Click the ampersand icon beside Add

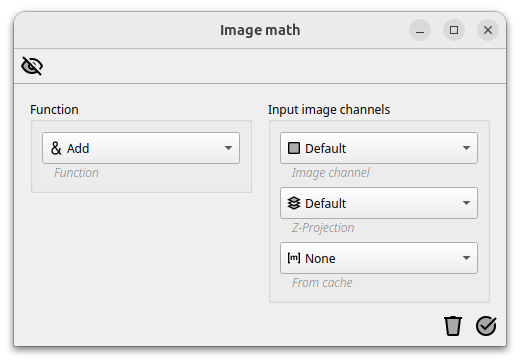point(56,148)
